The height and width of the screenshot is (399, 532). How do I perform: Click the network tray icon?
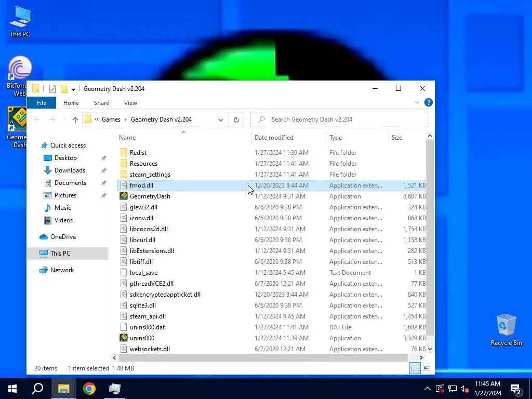pyautogui.click(x=453, y=389)
